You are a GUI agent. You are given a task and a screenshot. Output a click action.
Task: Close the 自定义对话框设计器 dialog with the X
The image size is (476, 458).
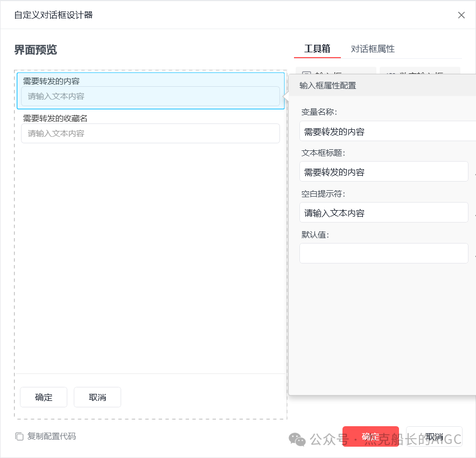click(461, 15)
